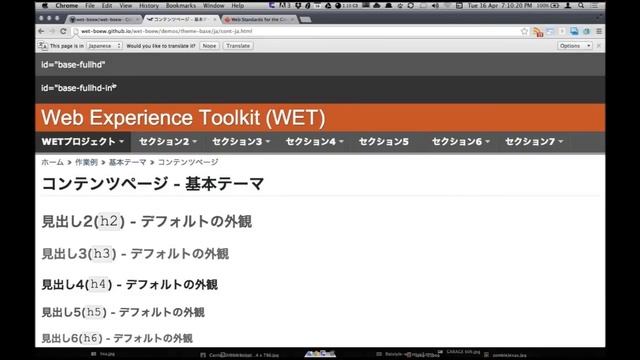Click the address bar URL field
The height and width of the screenshot is (360, 640).
(300, 31)
